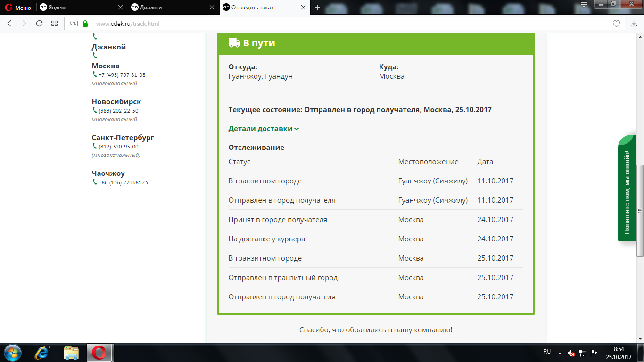The image size is (644, 362).
Task: Expand Детали доставки section
Action: coord(264,129)
